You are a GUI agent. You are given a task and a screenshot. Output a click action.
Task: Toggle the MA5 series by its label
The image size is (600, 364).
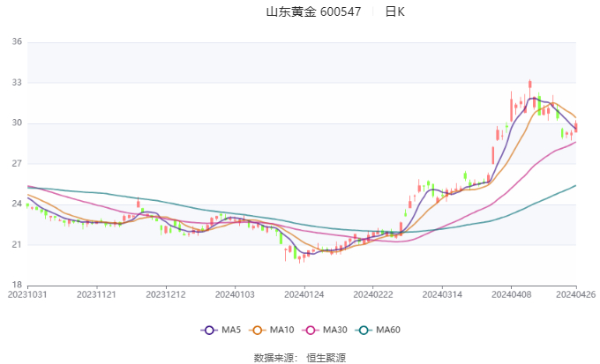coord(231,330)
